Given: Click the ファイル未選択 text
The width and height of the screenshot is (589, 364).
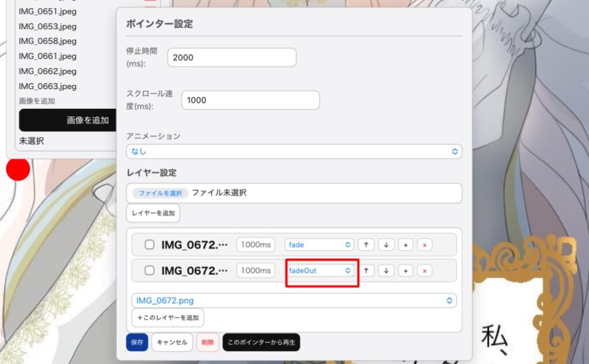Looking at the screenshot, I should (219, 193).
